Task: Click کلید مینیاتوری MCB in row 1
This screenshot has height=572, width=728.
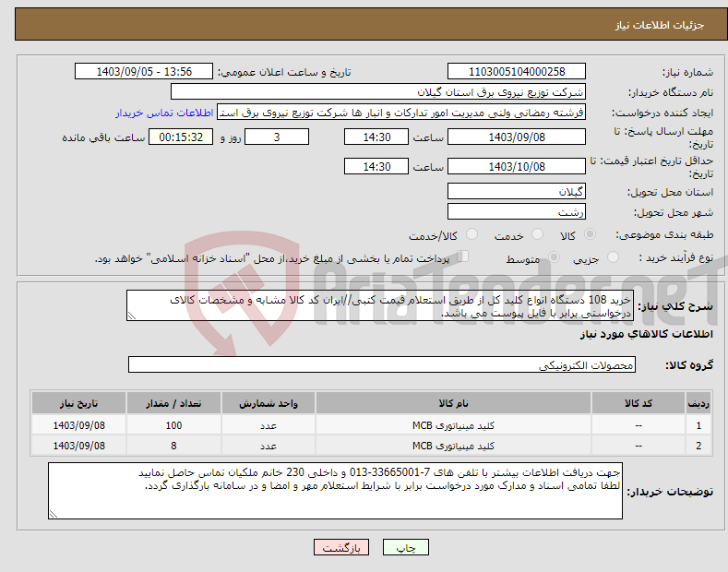Action: [x=453, y=425]
